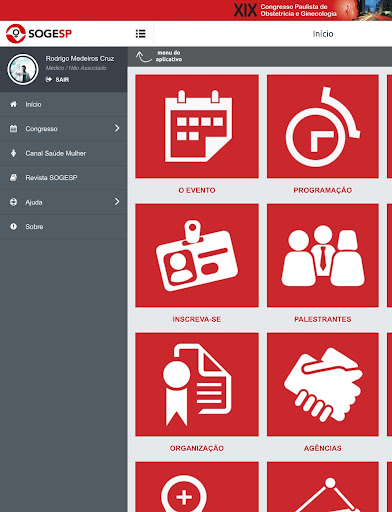Click the SOGESP logo
Screen dimensions: 392x512
tap(39, 33)
